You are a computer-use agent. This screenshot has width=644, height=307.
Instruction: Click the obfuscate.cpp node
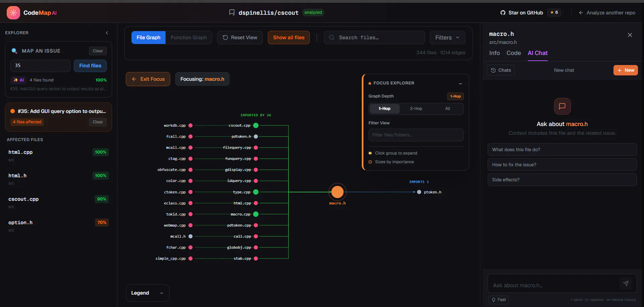(x=191, y=170)
